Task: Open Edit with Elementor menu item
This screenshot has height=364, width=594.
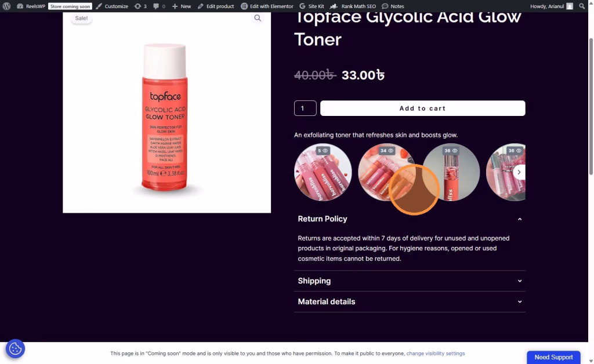Action: coord(267,6)
